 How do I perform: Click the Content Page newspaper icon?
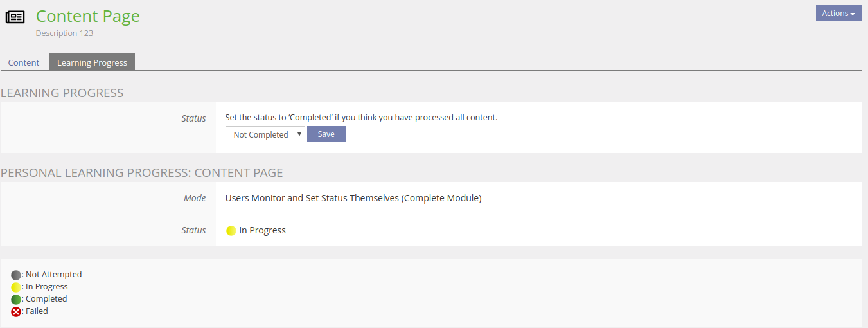click(x=15, y=17)
